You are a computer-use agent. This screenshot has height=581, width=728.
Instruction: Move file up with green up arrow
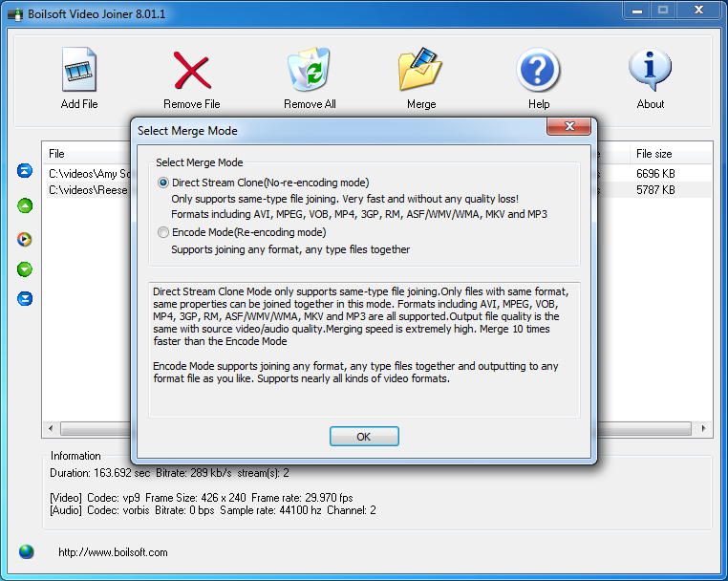(x=25, y=205)
